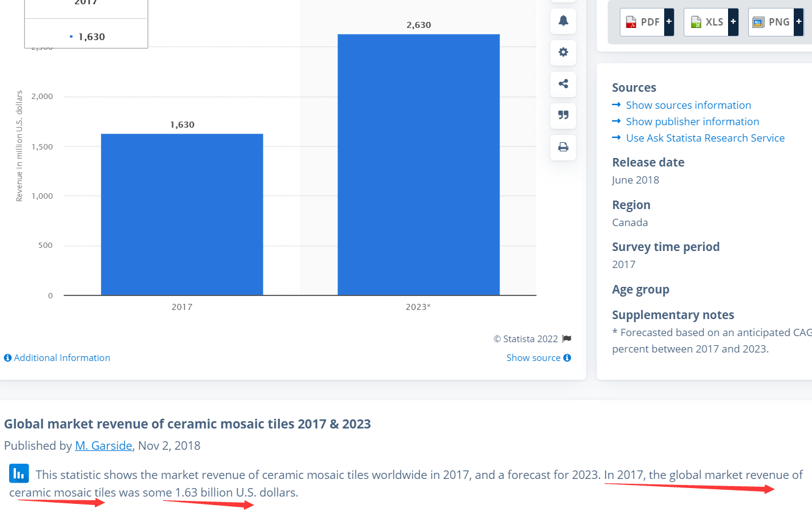Click the share statistic icon

(563, 84)
